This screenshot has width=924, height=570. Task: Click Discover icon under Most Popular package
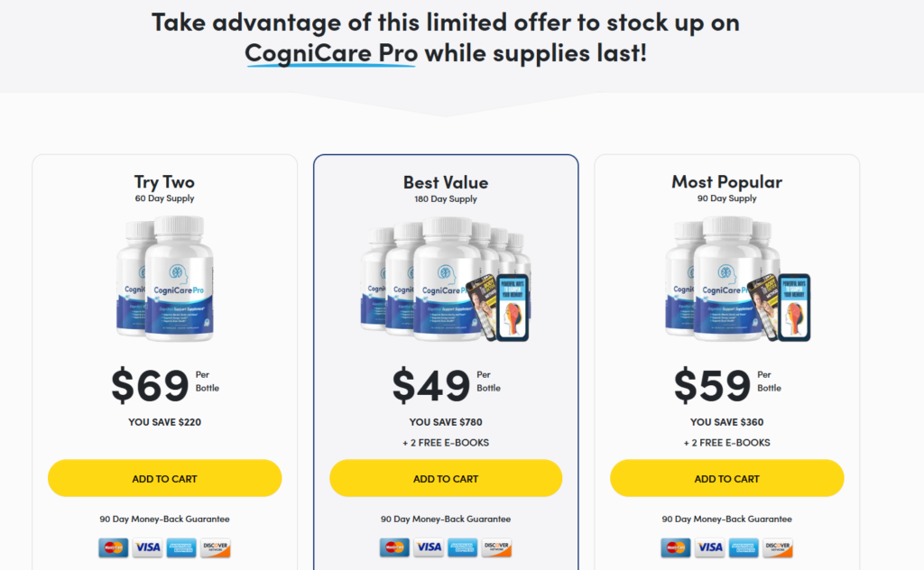coord(778,547)
